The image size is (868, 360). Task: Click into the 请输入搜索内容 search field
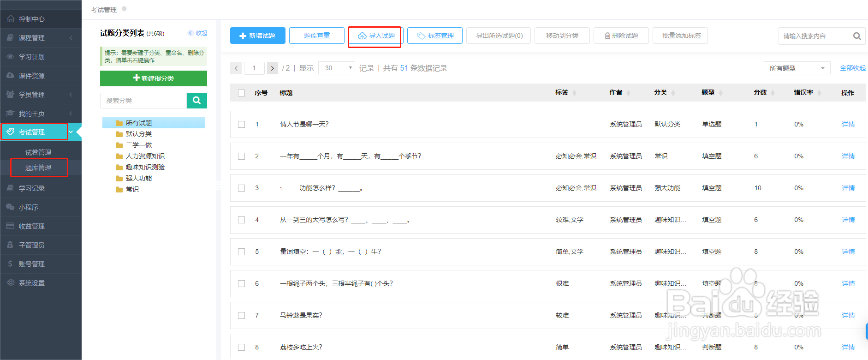815,36
